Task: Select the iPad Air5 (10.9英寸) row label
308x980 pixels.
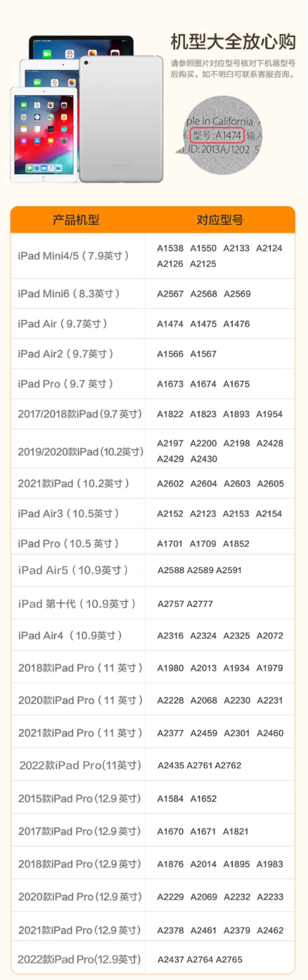Action: coord(73,570)
